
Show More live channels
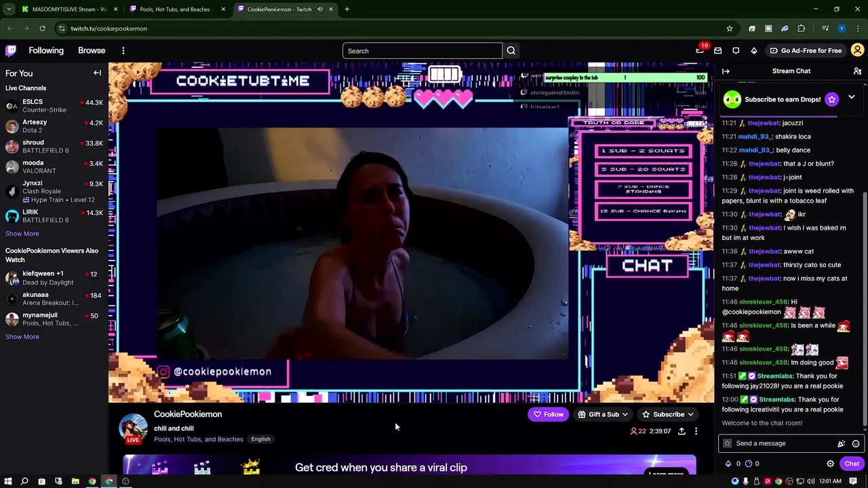pos(22,234)
